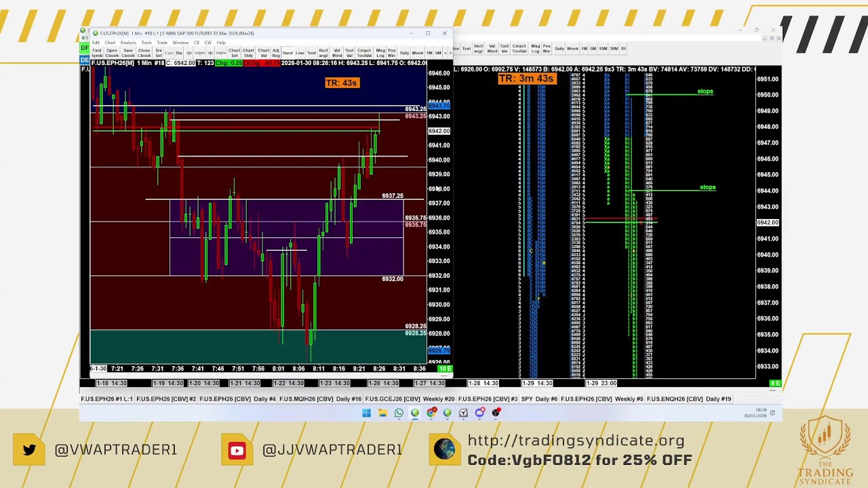Click the green Chg: 0.25 field

point(229,63)
